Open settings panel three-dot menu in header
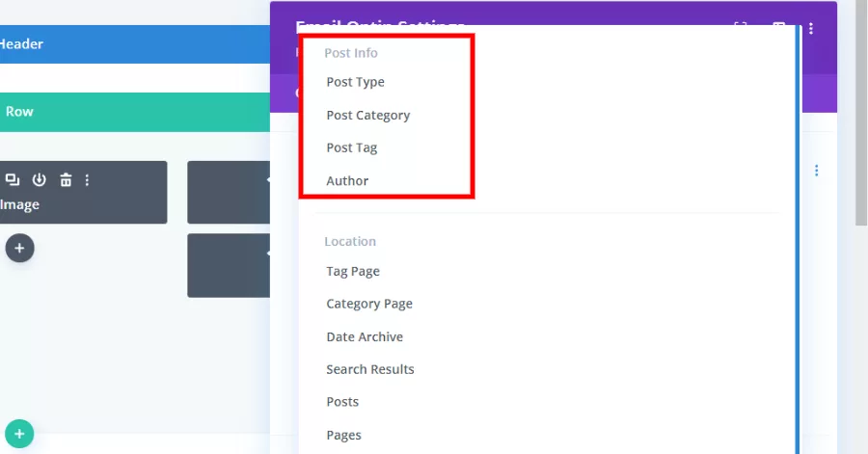This screenshot has height=454, width=868. pos(811,28)
